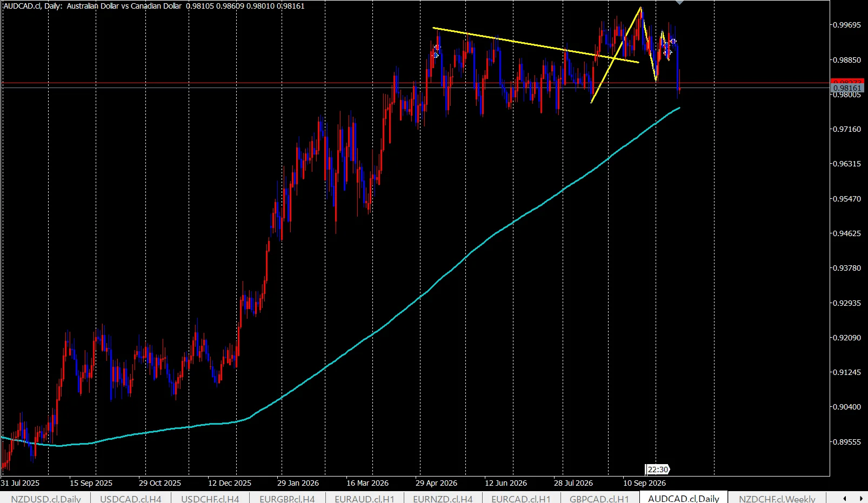The width and height of the screenshot is (868, 503).
Task: Click the 29 Apr 2026 date label
Action: pyautogui.click(x=436, y=483)
